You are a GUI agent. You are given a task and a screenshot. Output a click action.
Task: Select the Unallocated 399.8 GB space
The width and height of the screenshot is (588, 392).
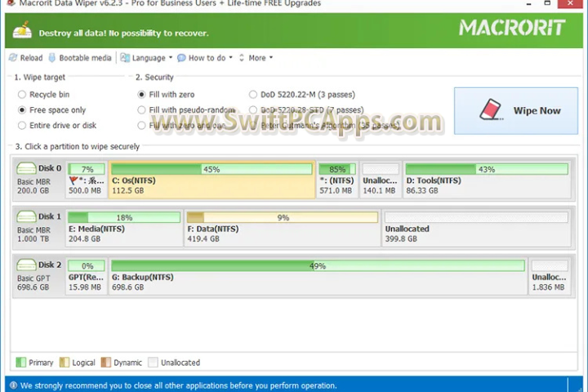click(476, 228)
